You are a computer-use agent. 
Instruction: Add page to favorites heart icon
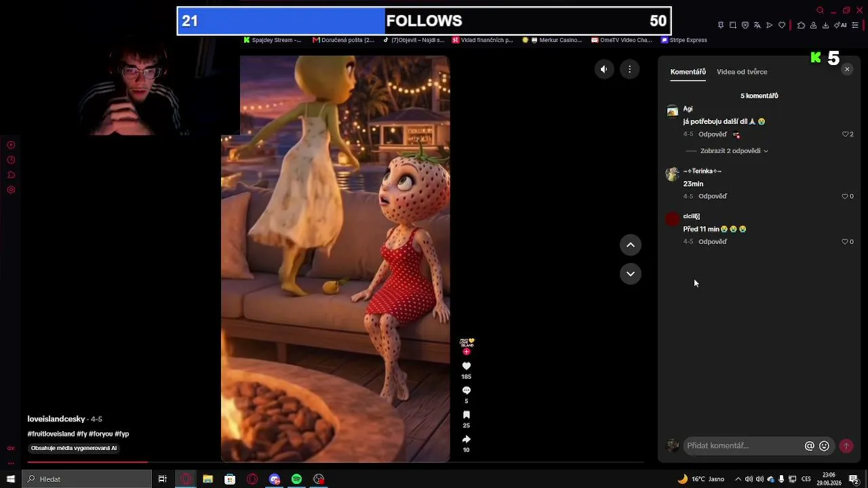[781, 25]
